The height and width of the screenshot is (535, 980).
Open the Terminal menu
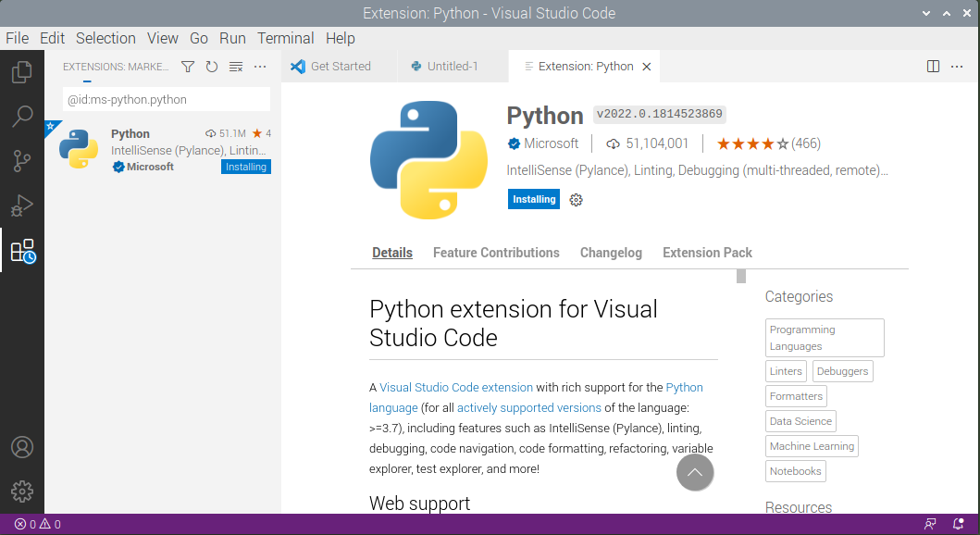(x=286, y=38)
